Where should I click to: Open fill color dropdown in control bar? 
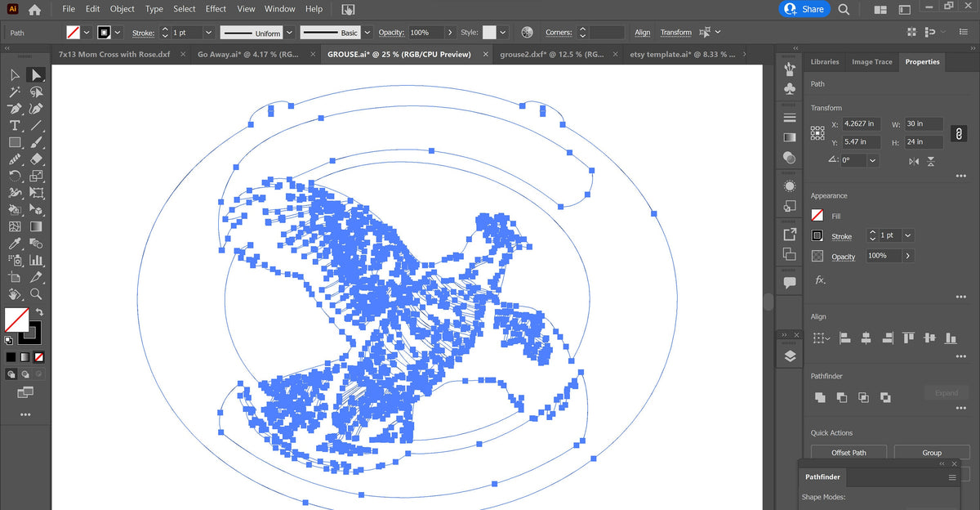[87, 33]
